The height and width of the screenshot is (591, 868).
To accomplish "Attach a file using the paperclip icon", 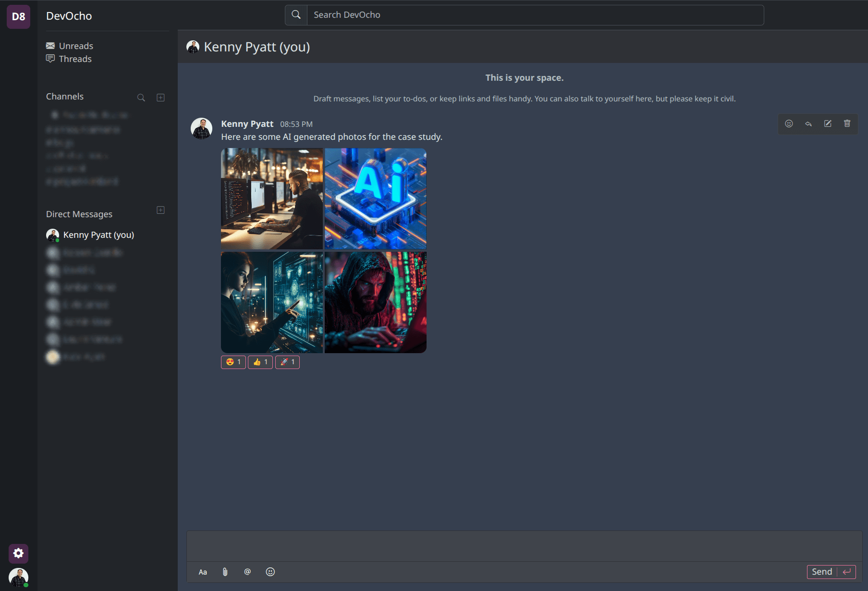I will pos(225,572).
